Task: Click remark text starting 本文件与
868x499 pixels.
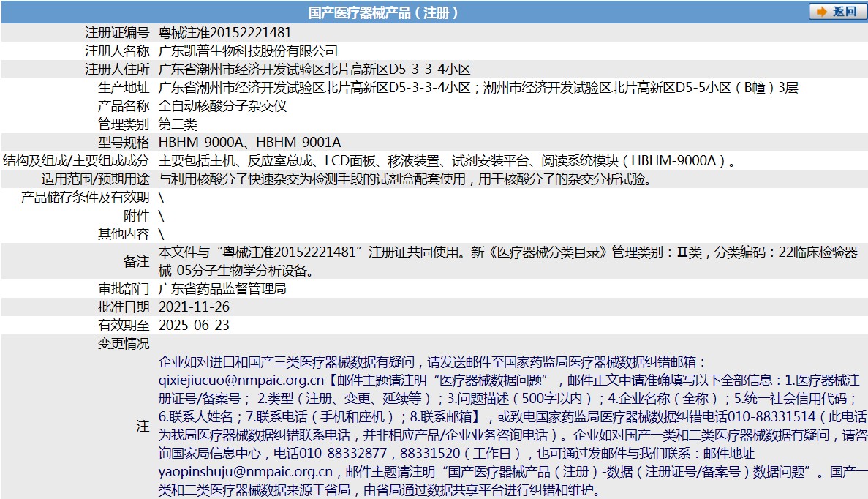Action: point(508,261)
